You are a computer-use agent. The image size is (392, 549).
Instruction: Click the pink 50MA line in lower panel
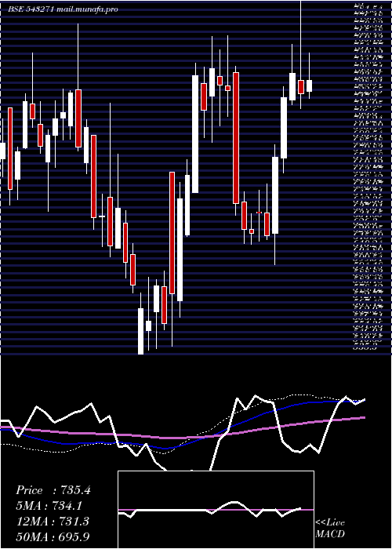coord(182,438)
